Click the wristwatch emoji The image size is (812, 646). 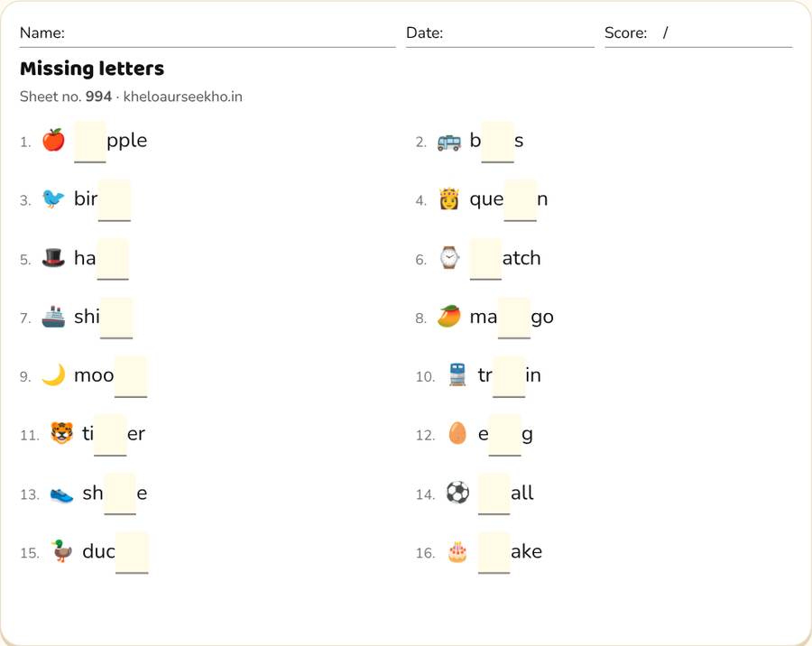click(x=449, y=257)
